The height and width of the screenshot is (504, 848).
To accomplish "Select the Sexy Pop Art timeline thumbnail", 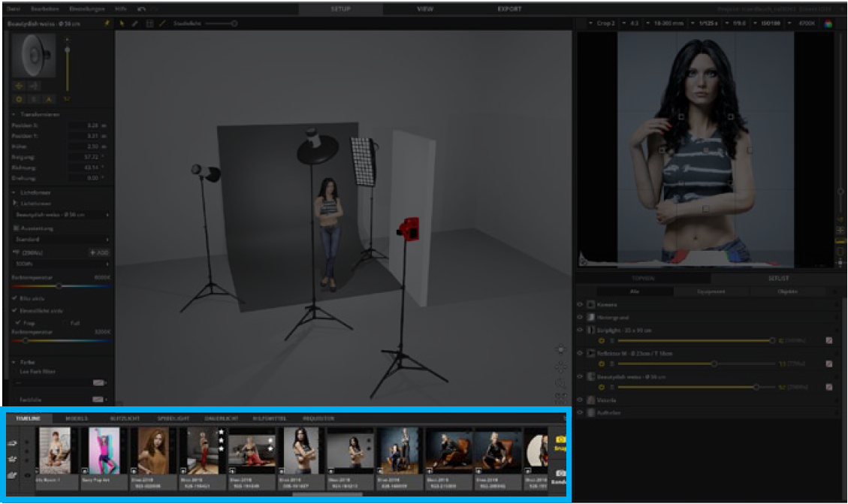I will click(x=104, y=451).
